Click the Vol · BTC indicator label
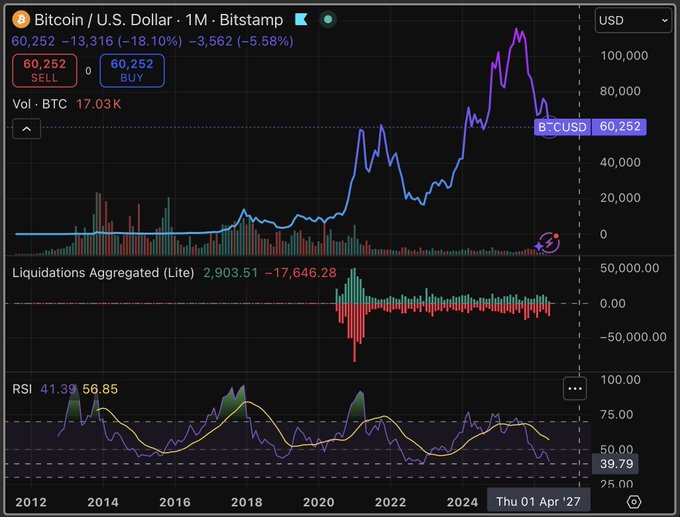The height and width of the screenshot is (517, 680). click(39, 104)
